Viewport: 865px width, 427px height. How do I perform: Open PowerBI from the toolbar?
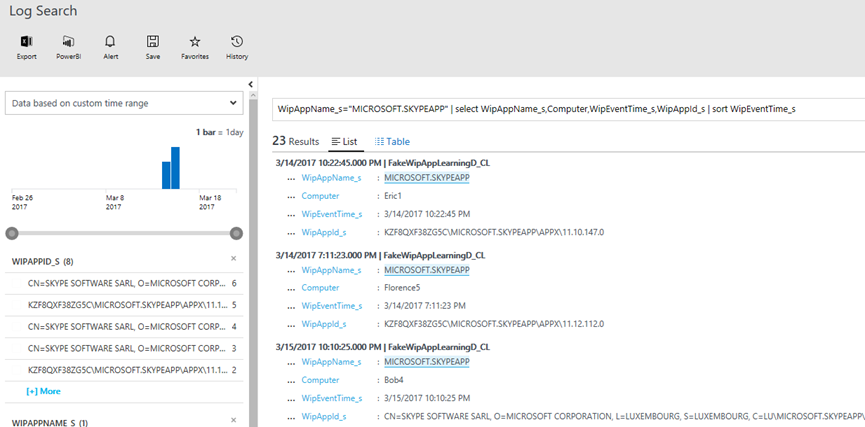(x=68, y=42)
